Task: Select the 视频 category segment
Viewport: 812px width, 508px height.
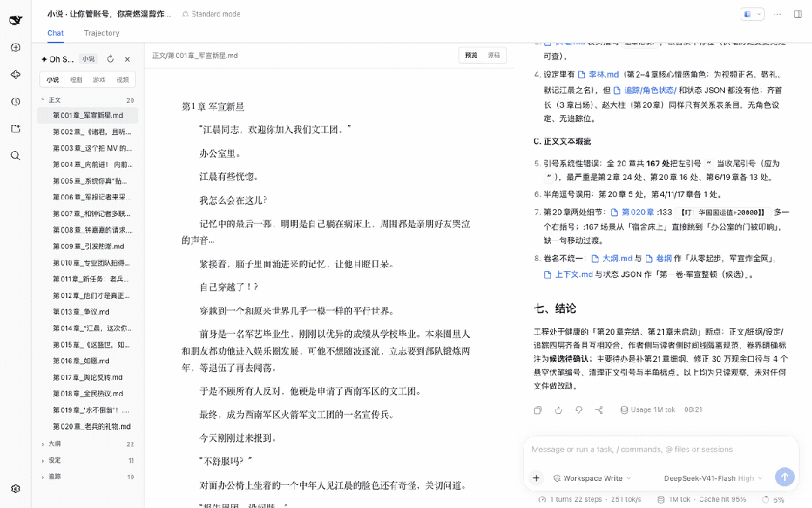Action: pyautogui.click(x=123, y=80)
